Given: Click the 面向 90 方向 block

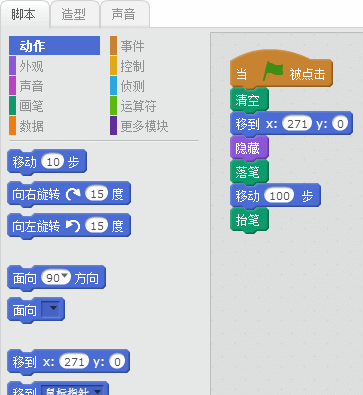Looking at the screenshot, I should (x=56, y=277).
